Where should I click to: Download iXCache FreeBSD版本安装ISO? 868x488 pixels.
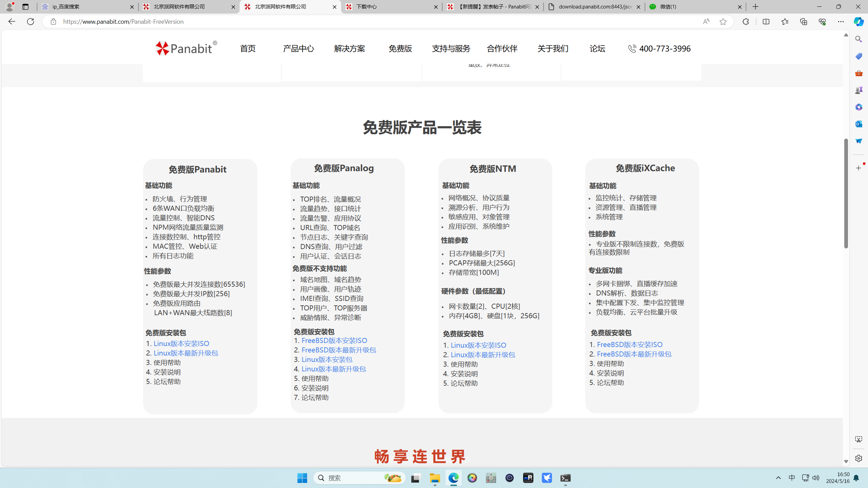(x=630, y=344)
